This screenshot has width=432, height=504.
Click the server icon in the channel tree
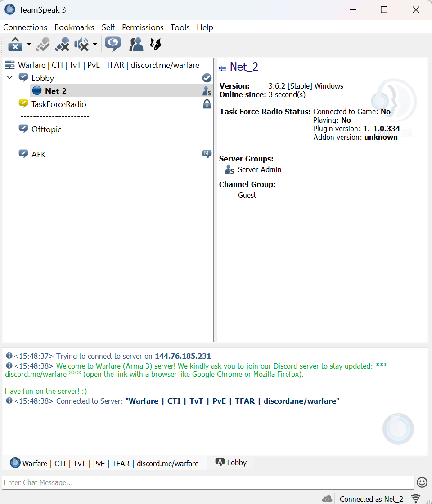point(10,65)
